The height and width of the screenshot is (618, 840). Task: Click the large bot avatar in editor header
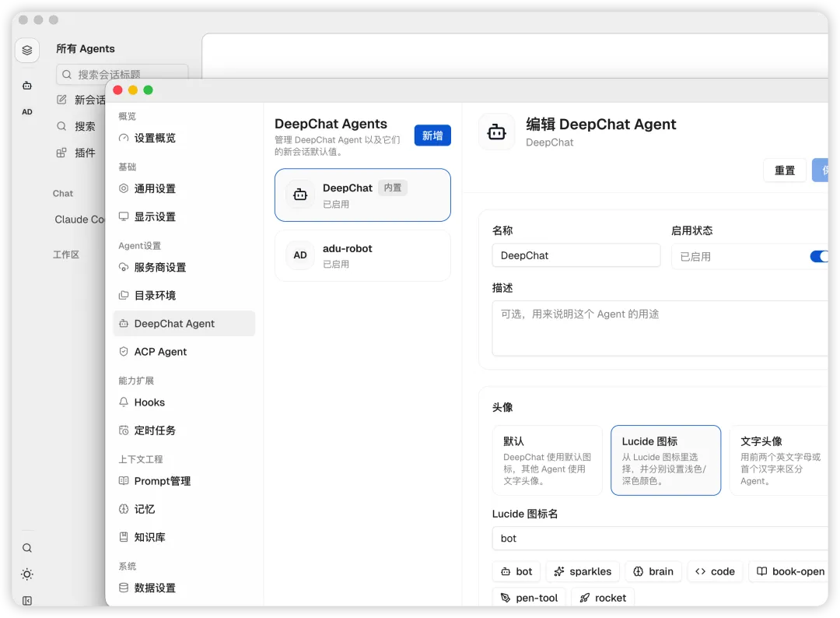(496, 132)
